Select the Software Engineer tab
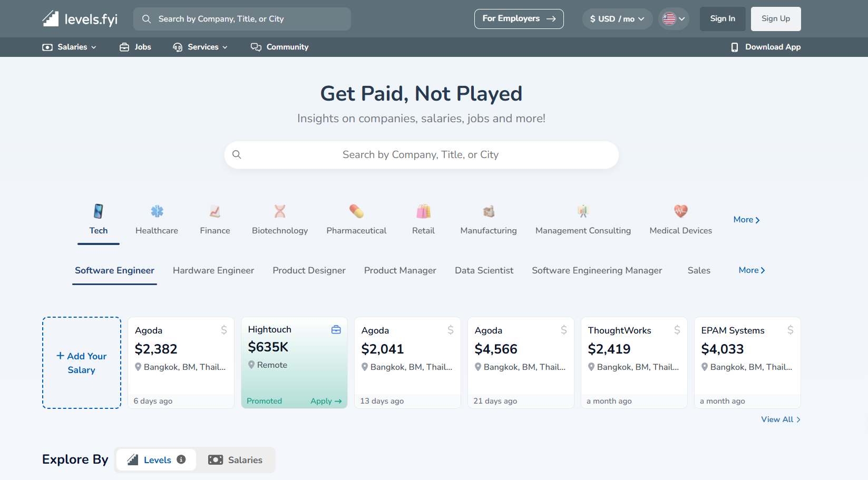This screenshot has height=480, width=868. coord(114,270)
